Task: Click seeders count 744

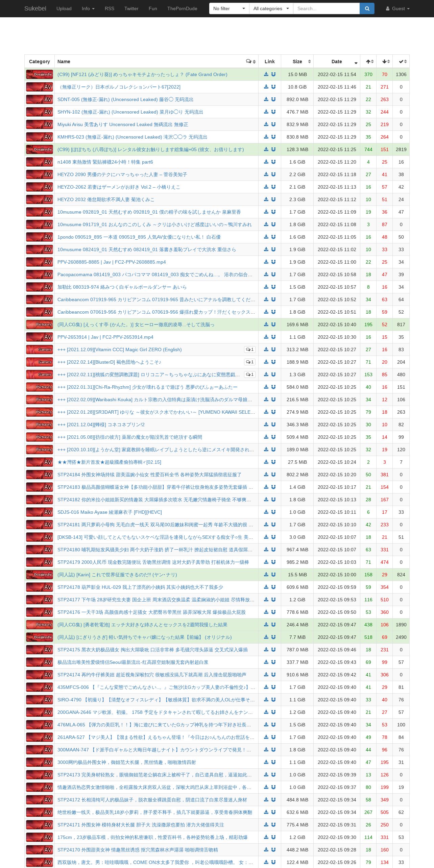Action: (368, 149)
